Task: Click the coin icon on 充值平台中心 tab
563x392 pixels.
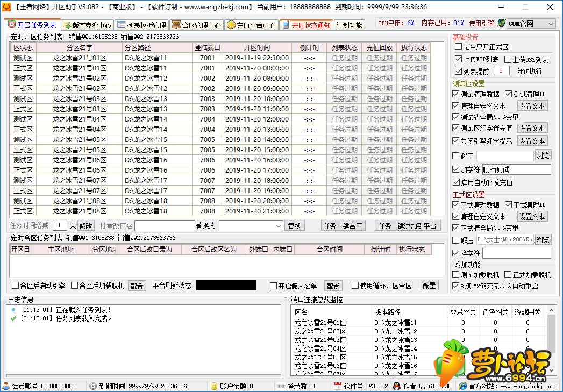Action: click(x=231, y=25)
